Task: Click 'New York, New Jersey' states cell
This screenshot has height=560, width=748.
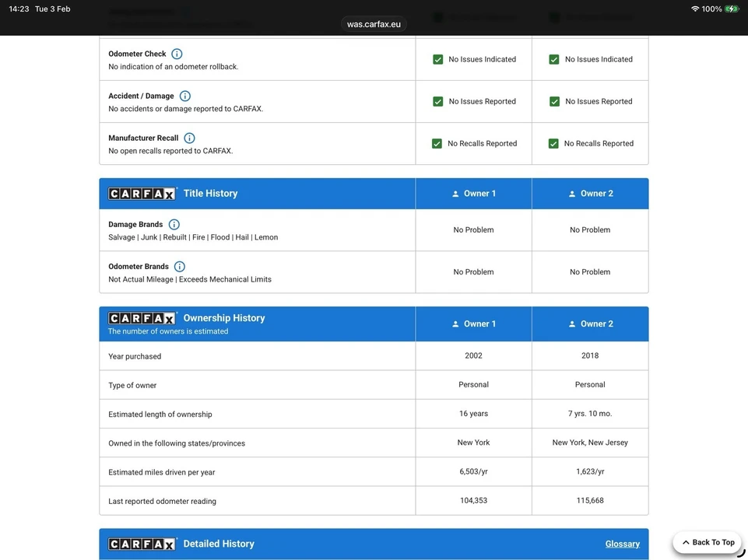Action: click(x=590, y=443)
